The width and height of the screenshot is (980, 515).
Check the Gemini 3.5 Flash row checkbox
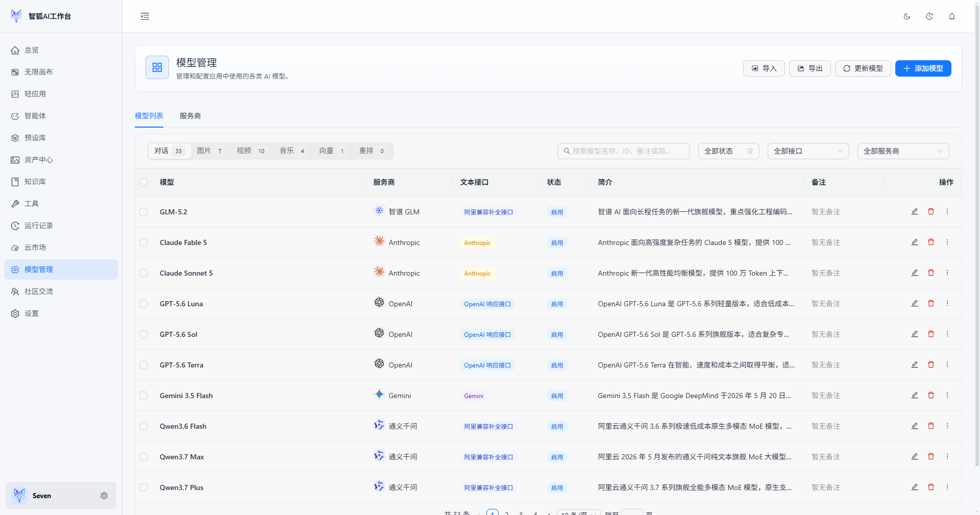coord(143,396)
